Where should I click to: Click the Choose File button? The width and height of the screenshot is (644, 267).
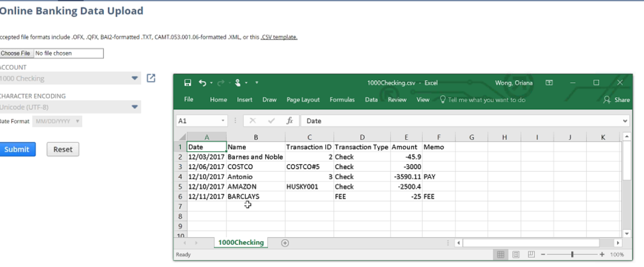click(16, 53)
